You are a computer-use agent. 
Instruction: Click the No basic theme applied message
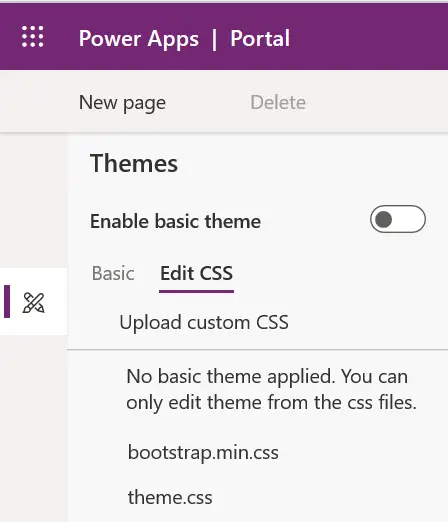click(271, 389)
